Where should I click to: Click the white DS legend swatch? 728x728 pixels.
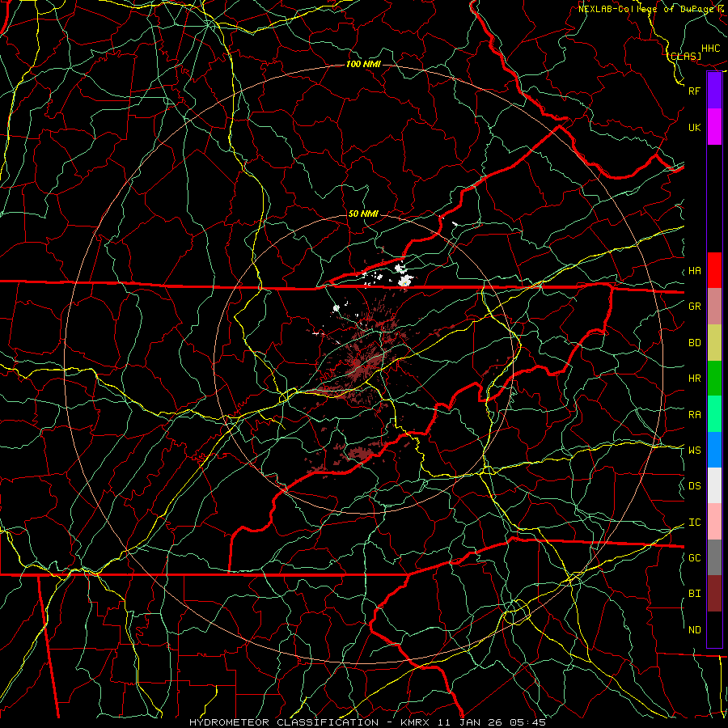click(714, 485)
